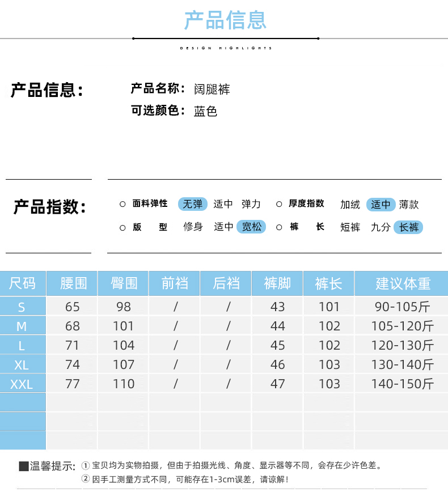448x501 pixels.
Task: Click the circle bullet before 厚度指数
Action: pos(279,204)
